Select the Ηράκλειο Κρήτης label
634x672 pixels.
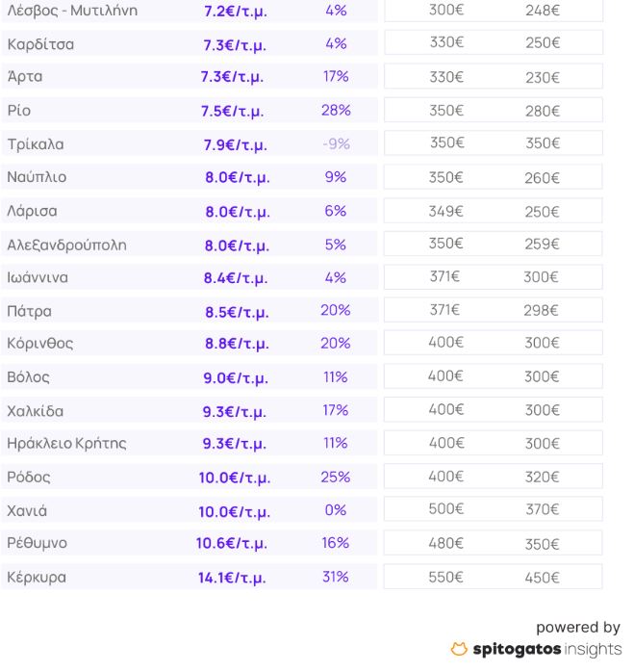66,443
